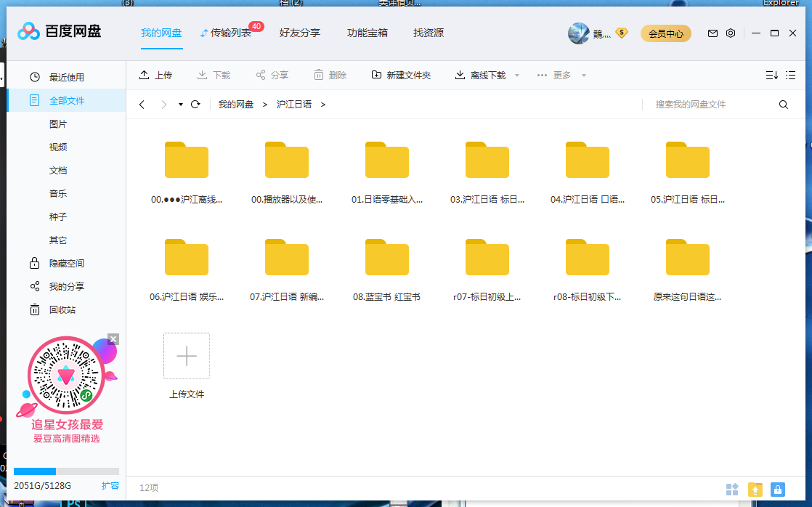
Task: Expand the navigation history dropdown
Action: point(181,105)
